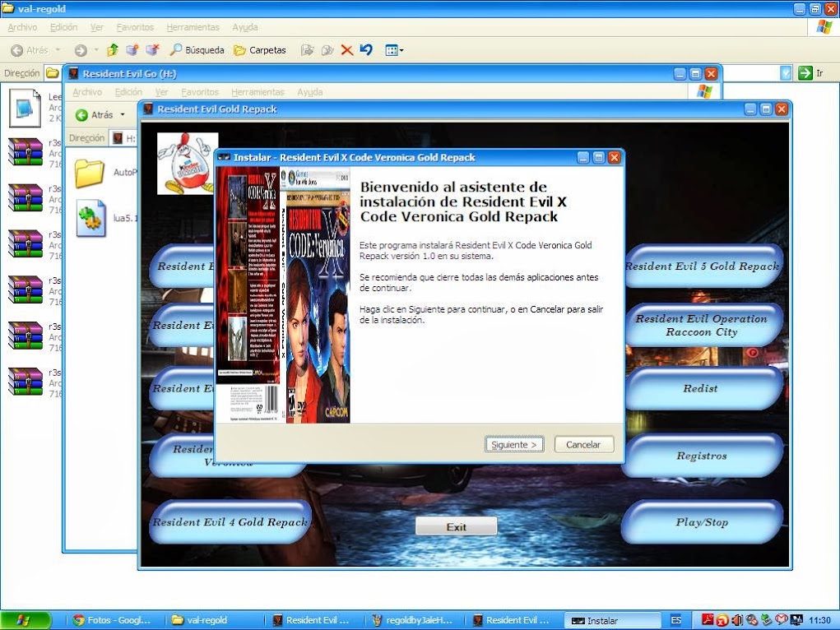Open the Redist option in the launcher
The width and height of the screenshot is (840, 630).
pos(702,388)
